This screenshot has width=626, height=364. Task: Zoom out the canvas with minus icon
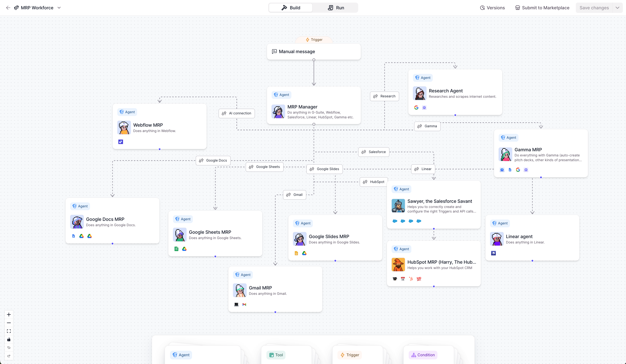[x=9, y=323]
